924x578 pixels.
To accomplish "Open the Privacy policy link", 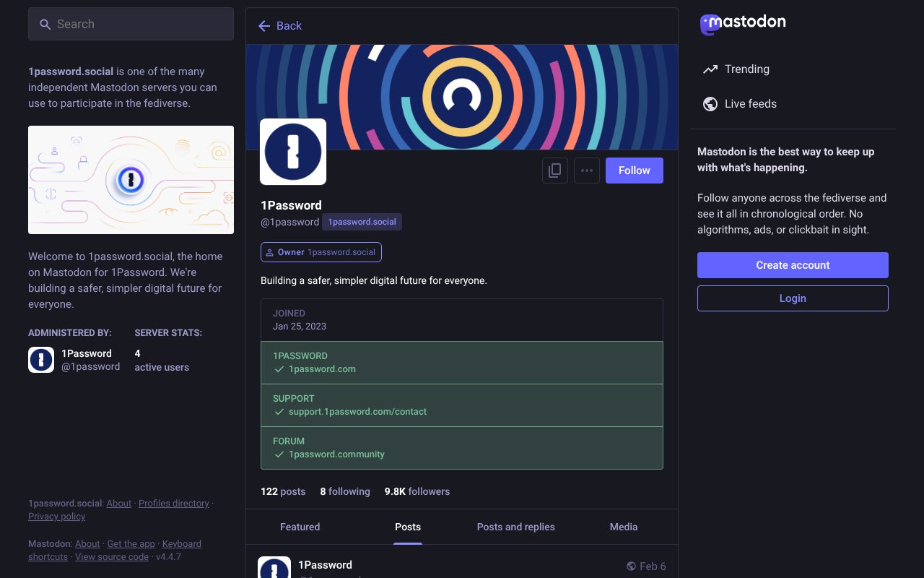I will (x=56, y=516).
